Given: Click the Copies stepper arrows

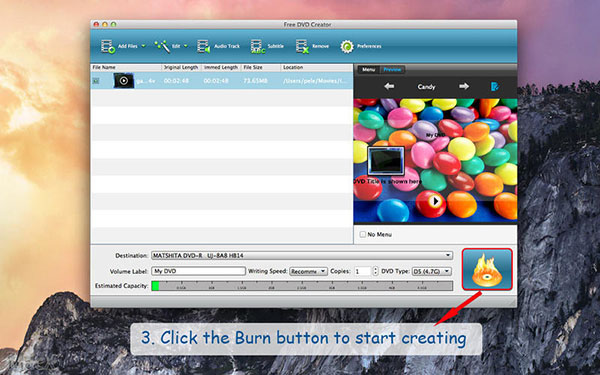Looking at the screenshot, I should click(x=375, y=271).
